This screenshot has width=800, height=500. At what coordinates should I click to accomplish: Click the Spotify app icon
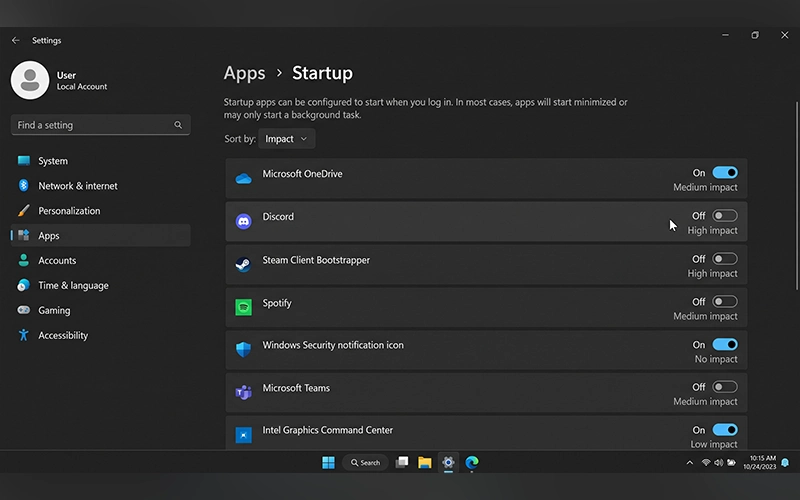[243, 307]
